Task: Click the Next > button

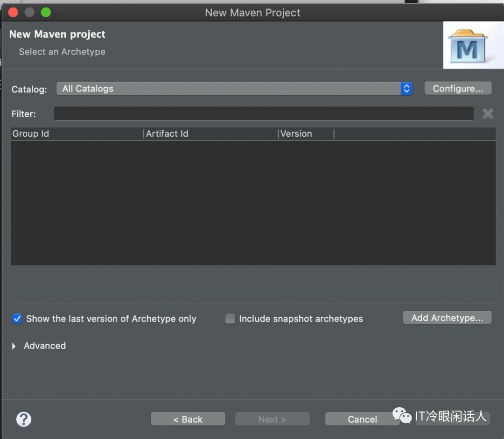Action: tap(272, 419)
